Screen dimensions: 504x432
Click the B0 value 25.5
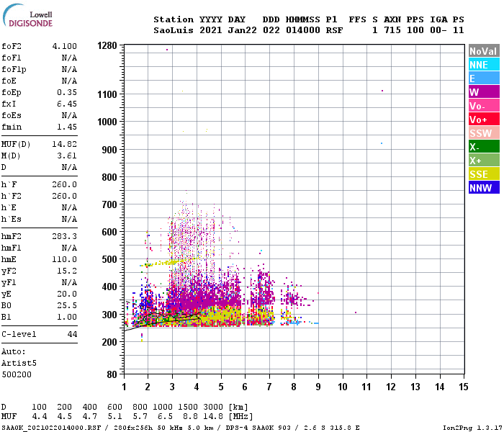click(67, 306)
